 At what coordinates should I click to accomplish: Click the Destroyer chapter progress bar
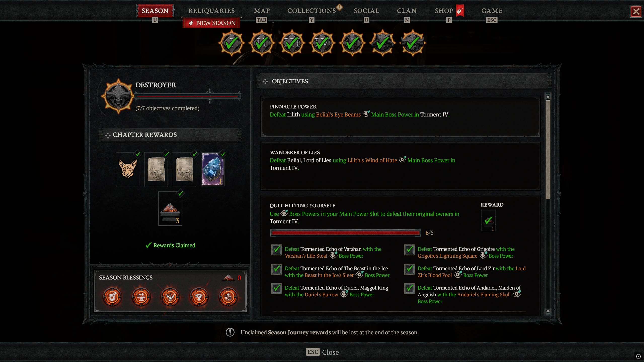click(x=188, y=96)
